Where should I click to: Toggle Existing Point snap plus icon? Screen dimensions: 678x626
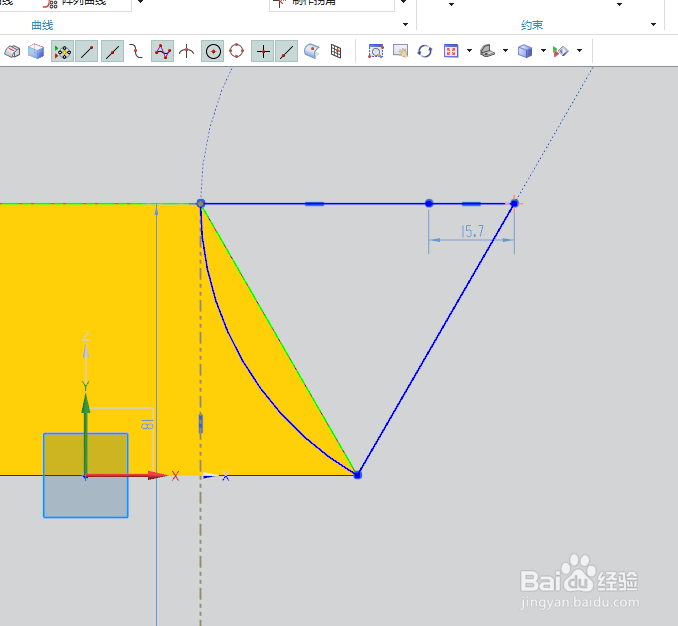tap(263, 51)
